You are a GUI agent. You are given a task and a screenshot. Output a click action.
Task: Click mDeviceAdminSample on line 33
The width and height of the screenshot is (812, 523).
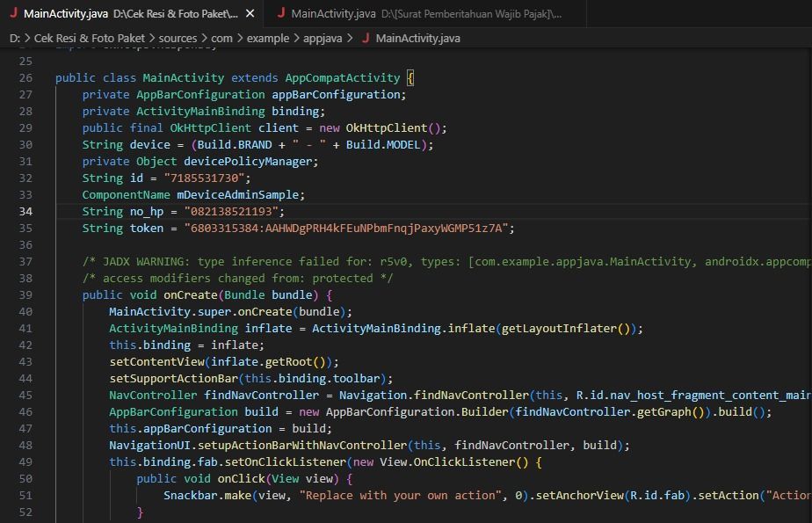pyautogui.click(x=237, y=195)
